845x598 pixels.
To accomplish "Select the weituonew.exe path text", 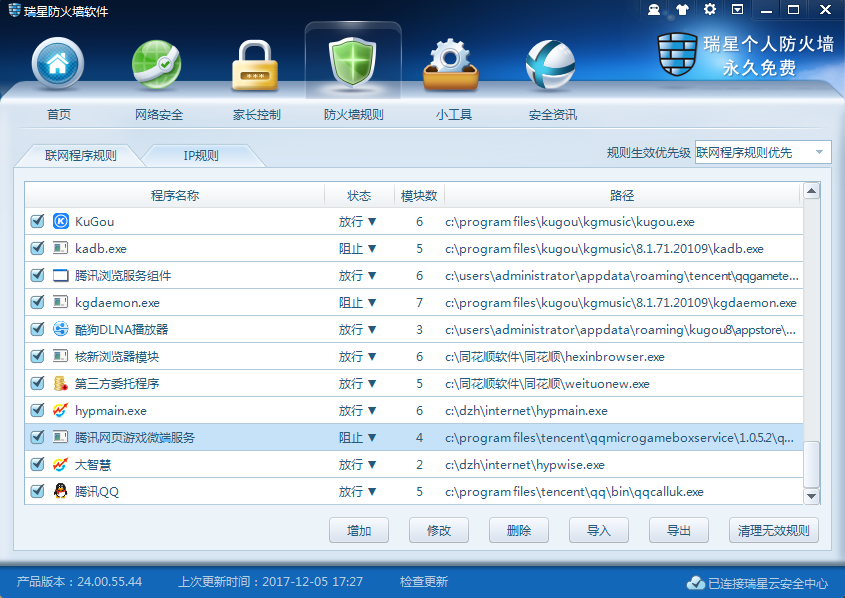I will coord(547,384).
